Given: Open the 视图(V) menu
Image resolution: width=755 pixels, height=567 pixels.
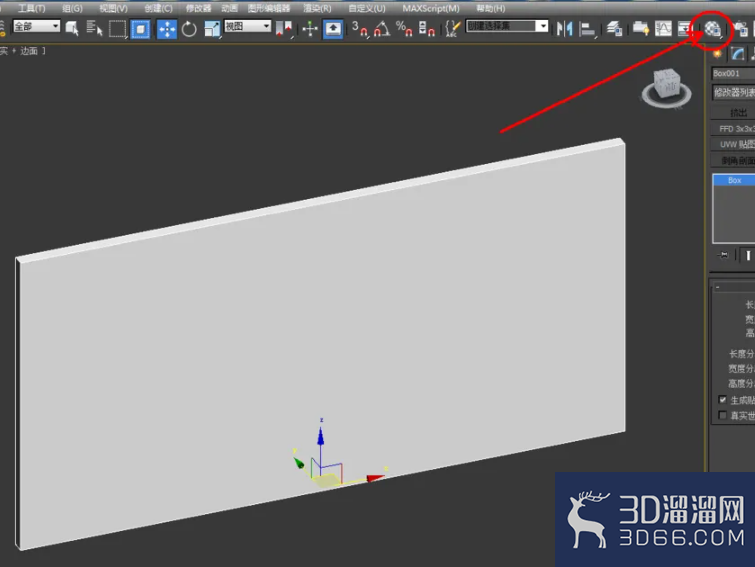Looking at the screenshot, I should tap(114, 8).
